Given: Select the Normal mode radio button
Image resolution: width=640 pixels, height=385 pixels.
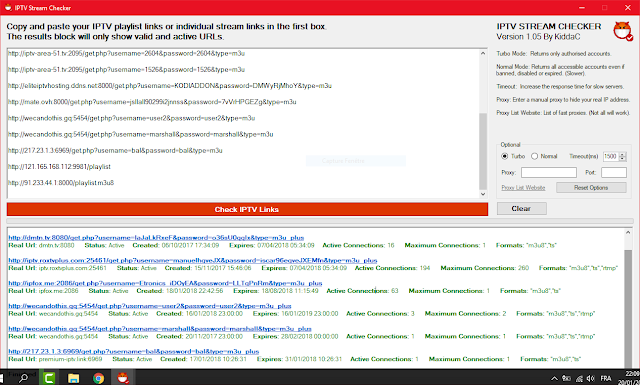Looking at the screenshot, I should [534, 156].
